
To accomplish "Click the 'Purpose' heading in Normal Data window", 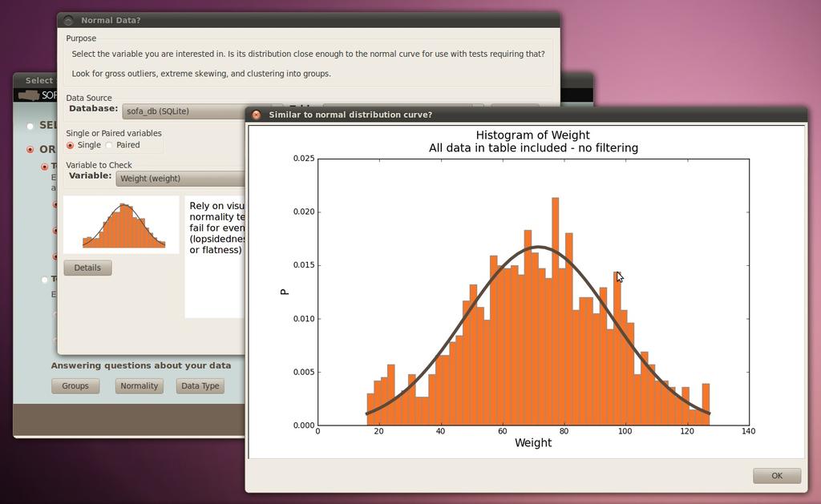I will tap(81, 38).
